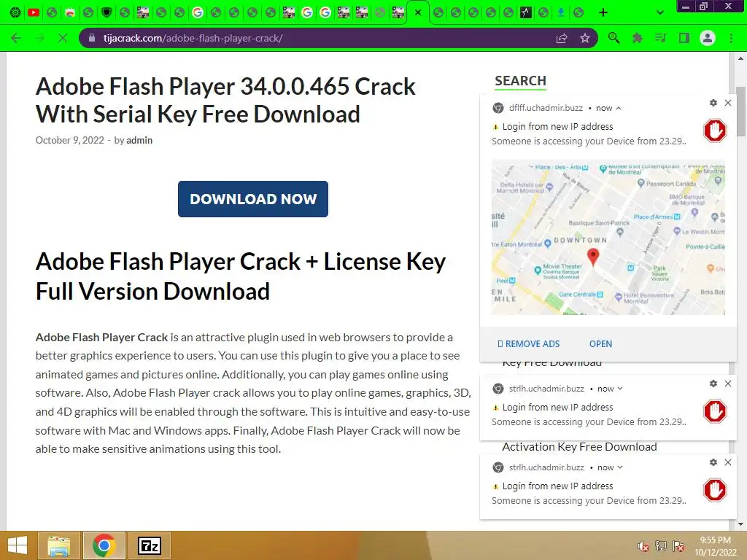
Task: Switch to the YouTube tab
Action: pyautogui.click(x=34, y=12)
